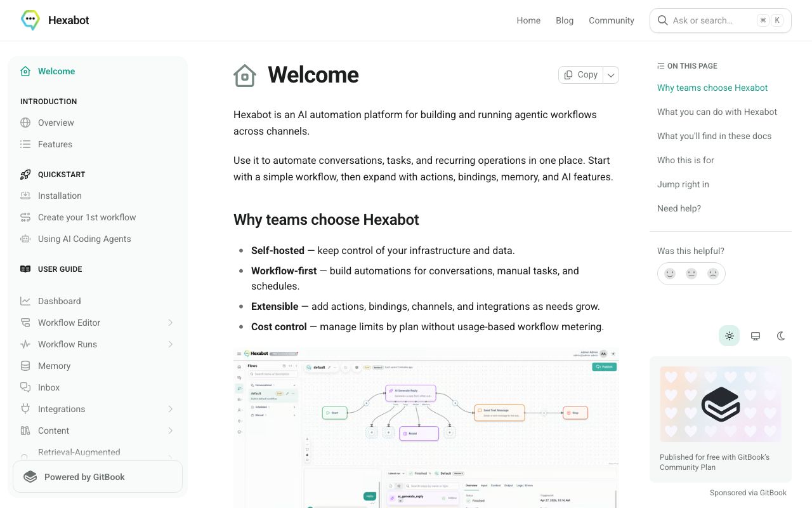Screen dimensions: 812x508
Task: Click the 'Published for free with GitBook's Community Plan' text
Action: point(714,462)
